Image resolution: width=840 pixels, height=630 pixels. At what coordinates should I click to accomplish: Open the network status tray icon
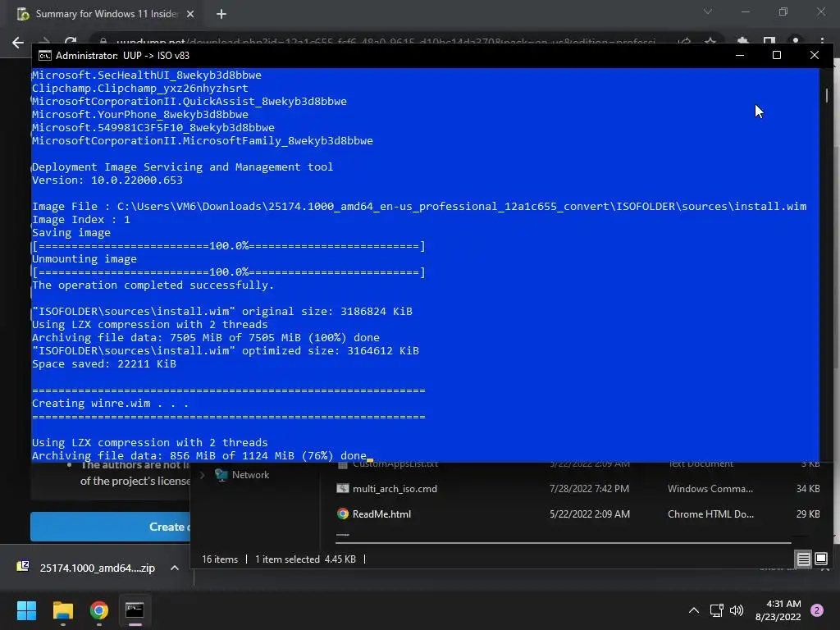pos(716,610)
